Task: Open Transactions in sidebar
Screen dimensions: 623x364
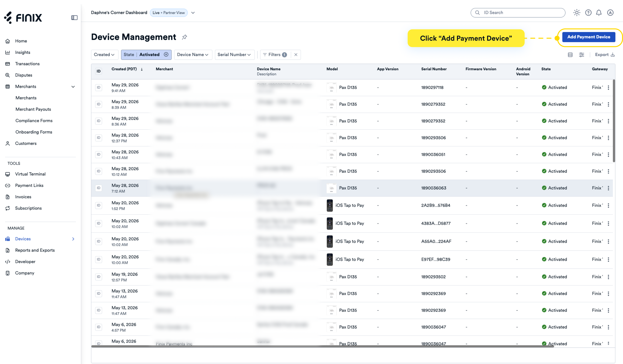Action: pyautogui.click(x=27, y=64)
